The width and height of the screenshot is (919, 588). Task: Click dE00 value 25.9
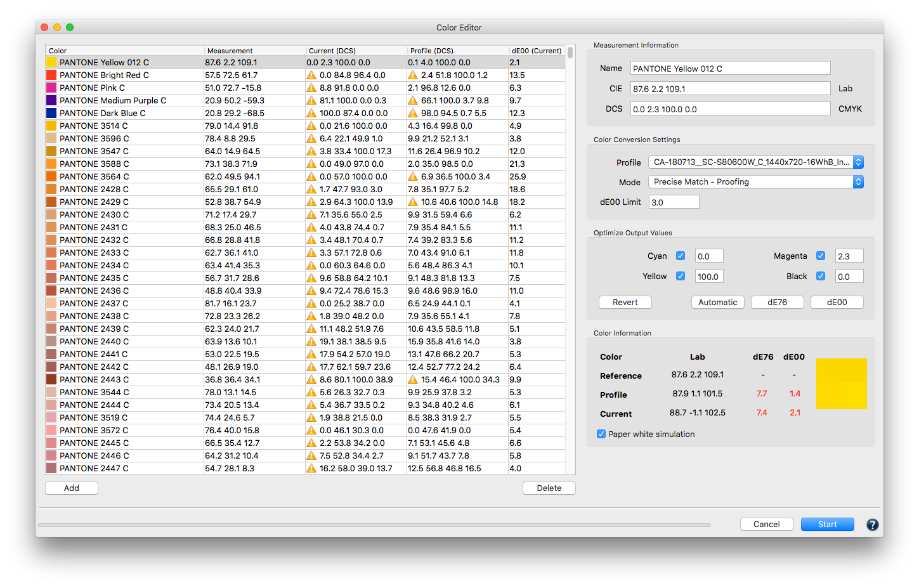point(518,176)
